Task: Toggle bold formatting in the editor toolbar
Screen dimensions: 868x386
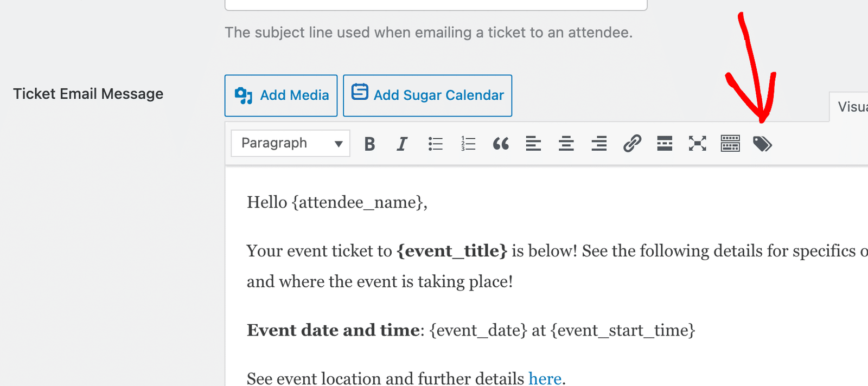Action: pyautogui.click(x=370, y=144)
